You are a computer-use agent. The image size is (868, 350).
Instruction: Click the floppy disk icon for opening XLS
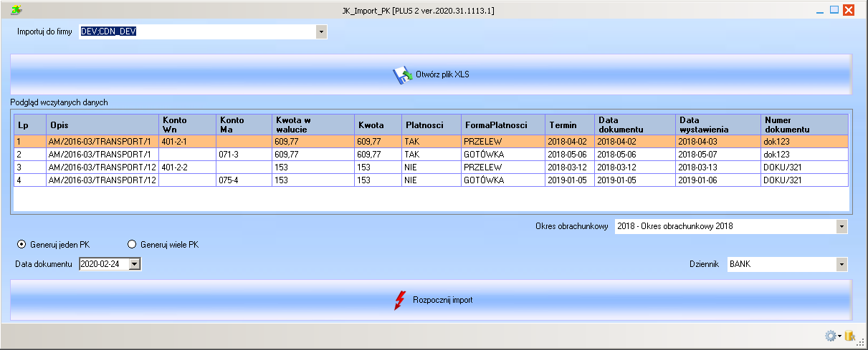click(x=401, y=74)
